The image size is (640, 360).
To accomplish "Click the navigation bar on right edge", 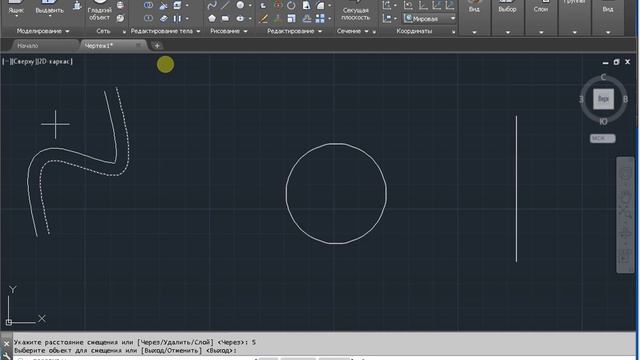I will [625, 215].
